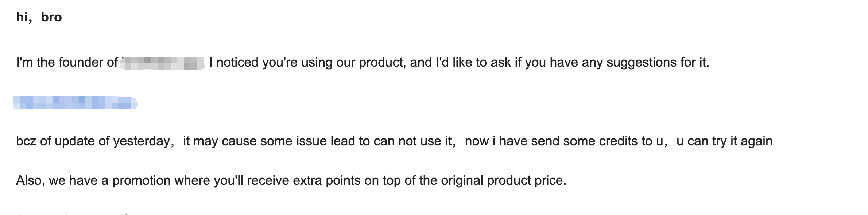The height and width of the screenshot is (215, 868).
Task: Open the blurred blue link in the email
Action: click(75, 103)
